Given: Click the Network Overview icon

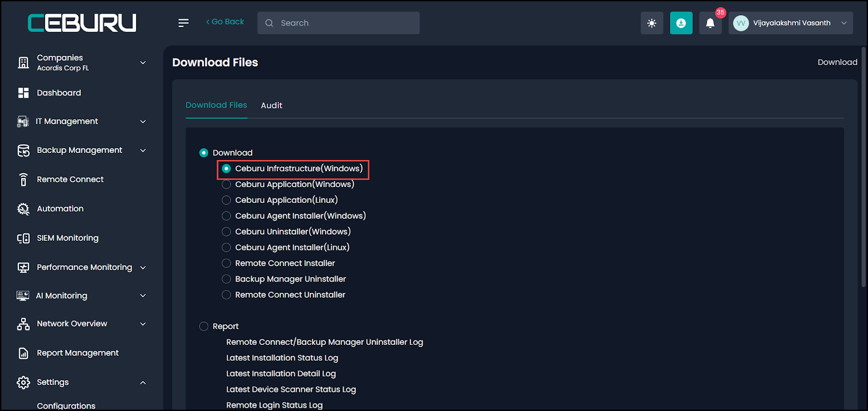Looking at the screenshot, I should point(23,324).
